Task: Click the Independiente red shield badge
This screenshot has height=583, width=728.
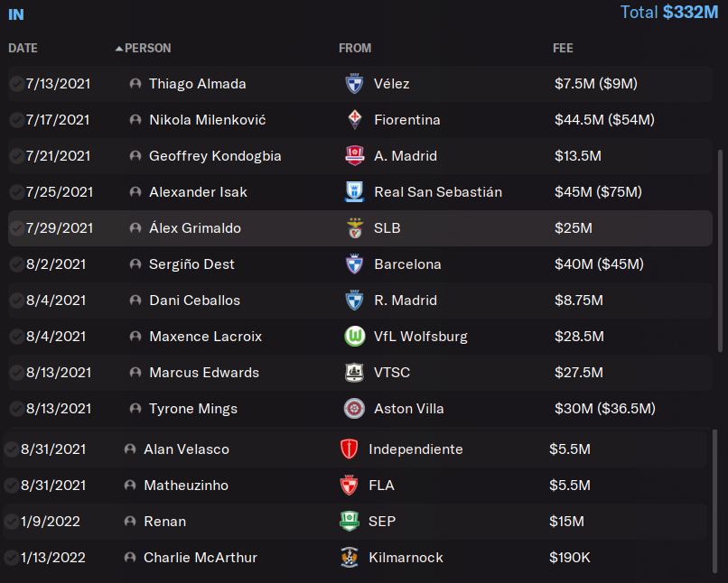Action: coord(349,449)
